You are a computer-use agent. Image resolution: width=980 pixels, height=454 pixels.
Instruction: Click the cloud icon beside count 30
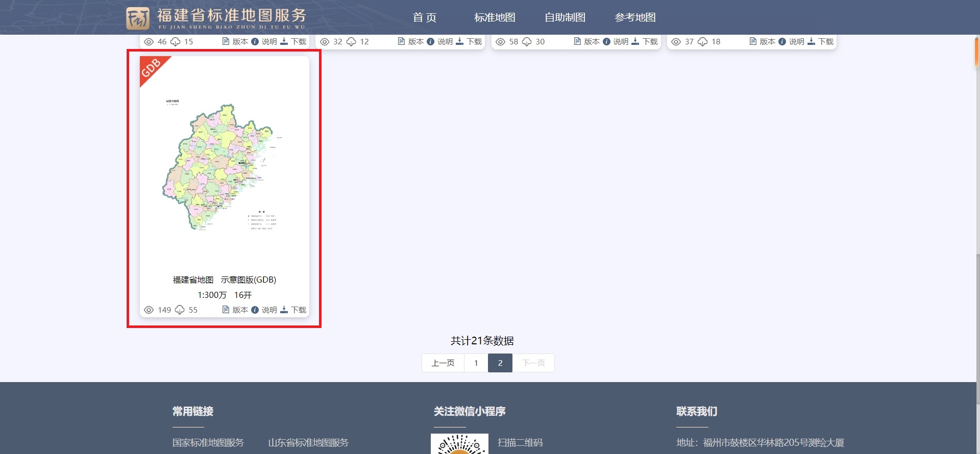(x=527, y=42)
